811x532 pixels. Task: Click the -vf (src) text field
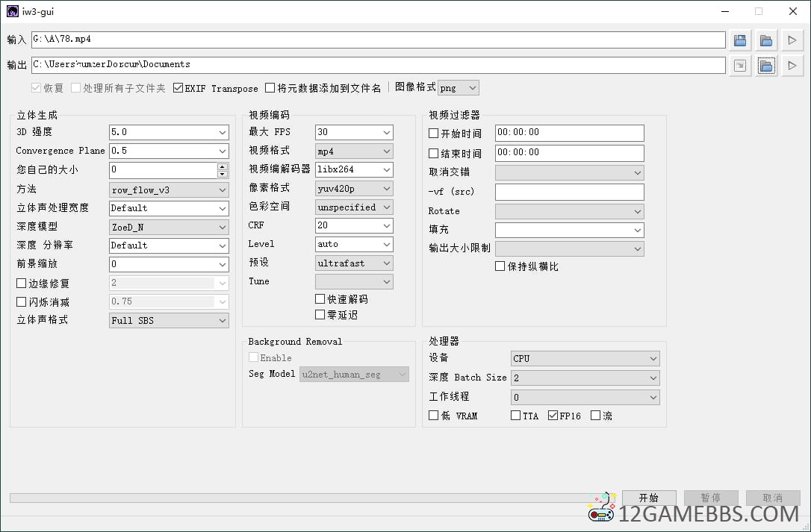(569, 193)
